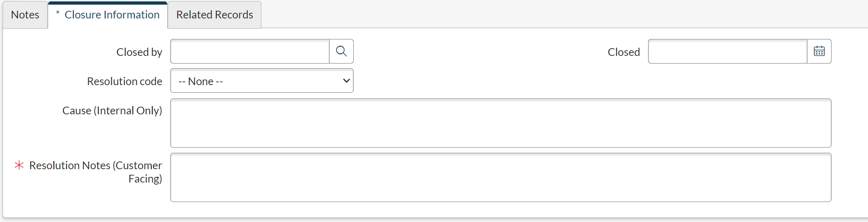Switch to the Notes tab
Viewport: 868px width, 222px height.
[25, 15]
